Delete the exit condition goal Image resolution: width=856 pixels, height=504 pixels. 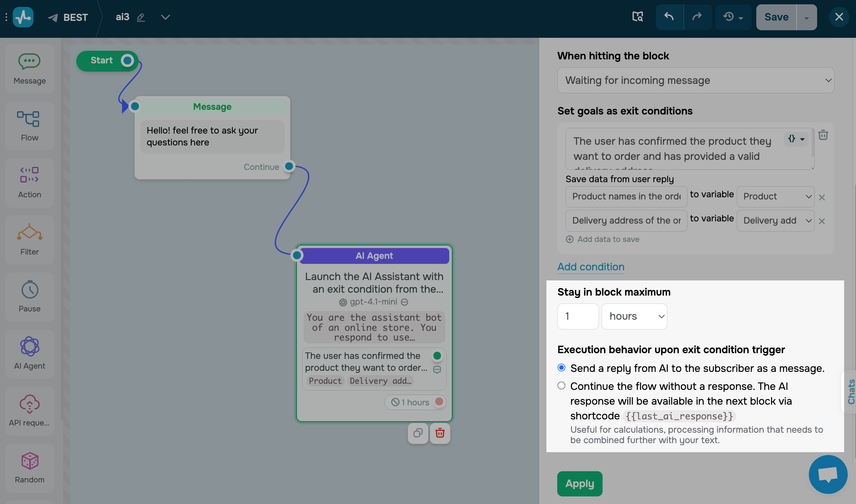823,135
